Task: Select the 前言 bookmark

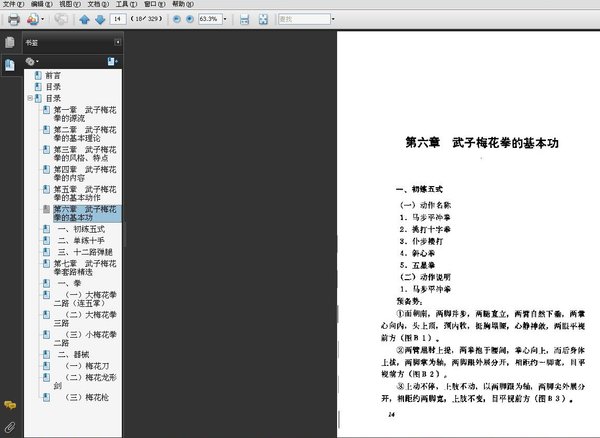Action: coord(53,75)
